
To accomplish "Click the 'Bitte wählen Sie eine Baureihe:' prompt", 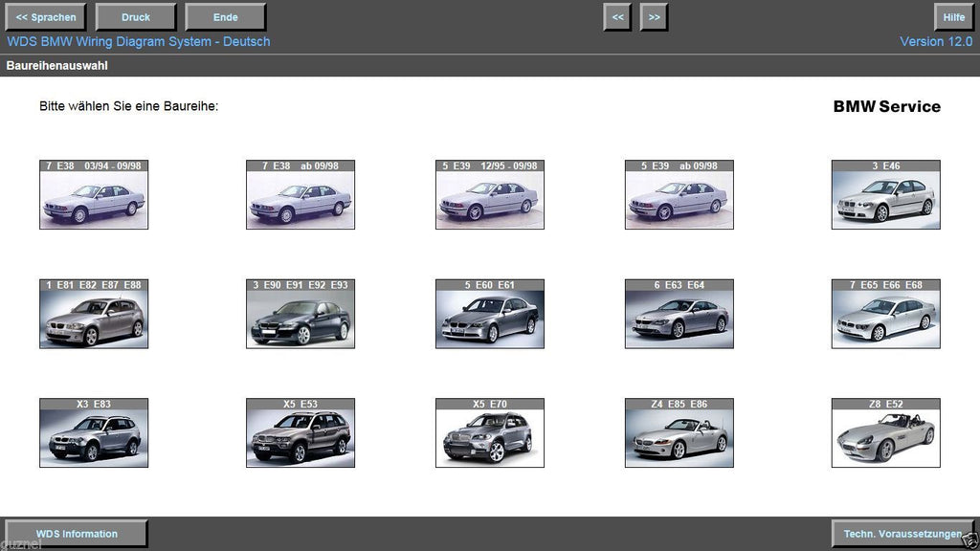I will 129,106.
